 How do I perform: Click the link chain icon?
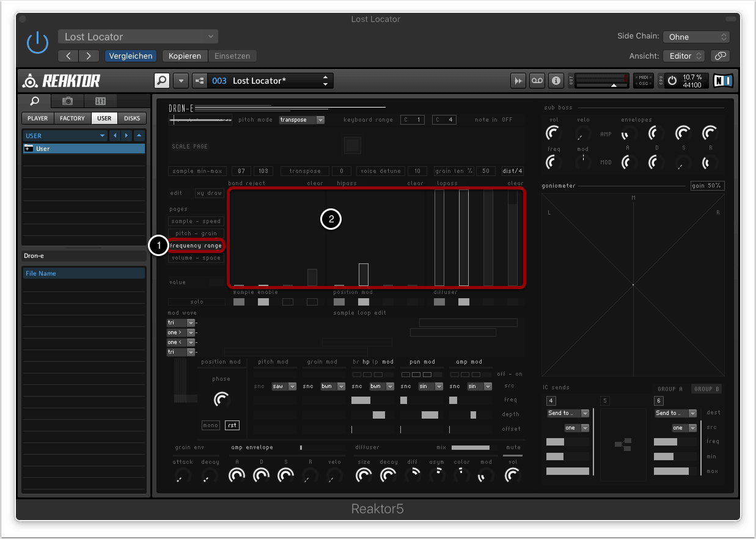[x=721, y=56]
